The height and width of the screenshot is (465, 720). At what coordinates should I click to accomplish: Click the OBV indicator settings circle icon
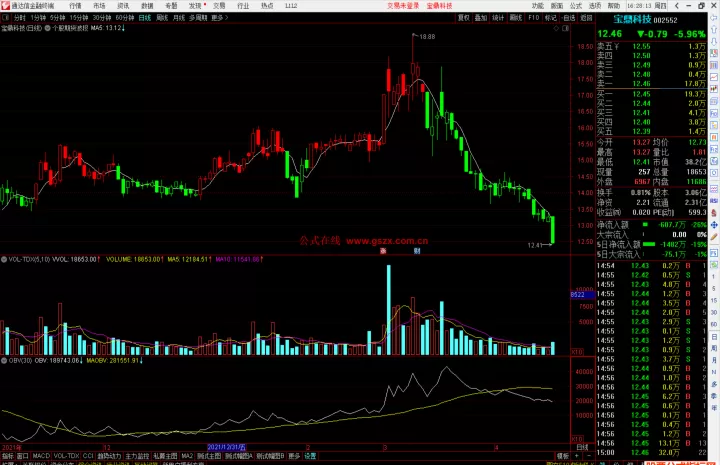point(4,361)
